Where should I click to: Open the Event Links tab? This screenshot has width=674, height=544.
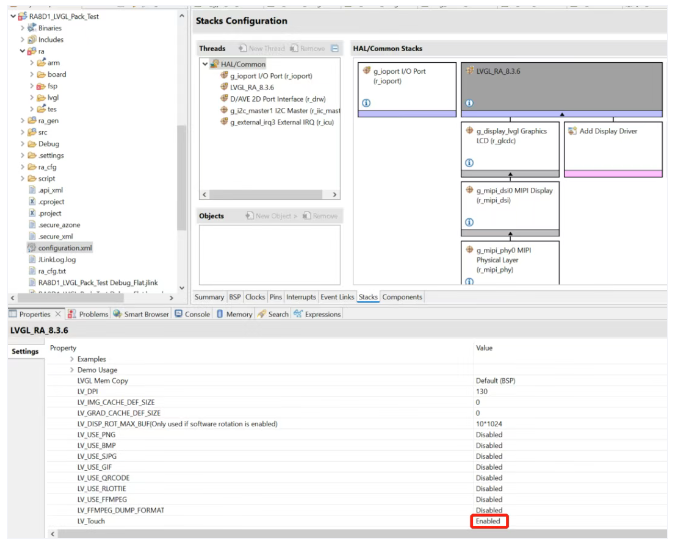coord(337,297)
